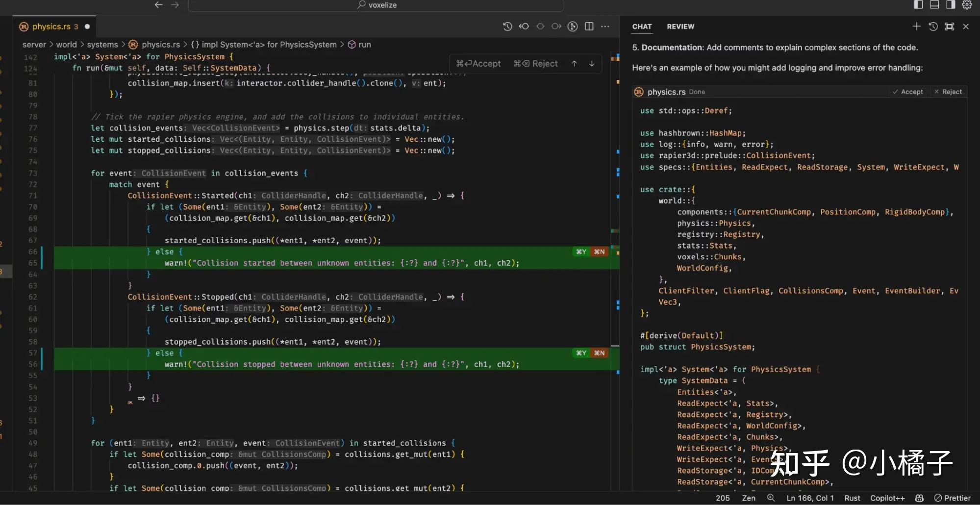Toggle Zen mode in the status bar
This screenshot has height=505, width=980.
click(749, 498)
